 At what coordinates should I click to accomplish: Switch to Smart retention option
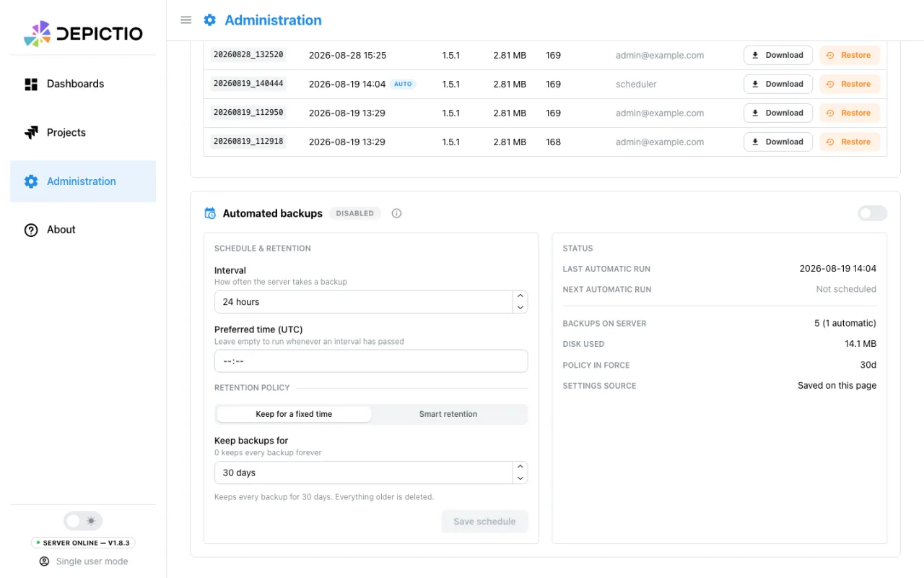(x=448, y=414)
